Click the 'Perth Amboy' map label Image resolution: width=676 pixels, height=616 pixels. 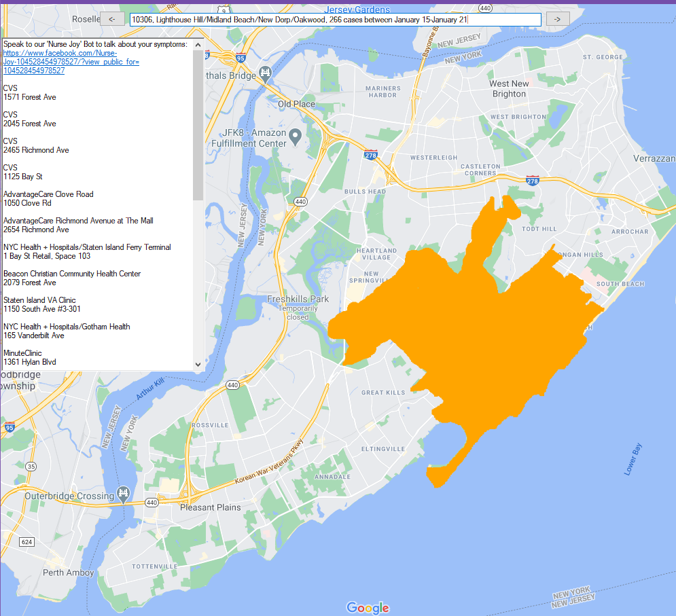pyautogui.click(x=68, y=573)
